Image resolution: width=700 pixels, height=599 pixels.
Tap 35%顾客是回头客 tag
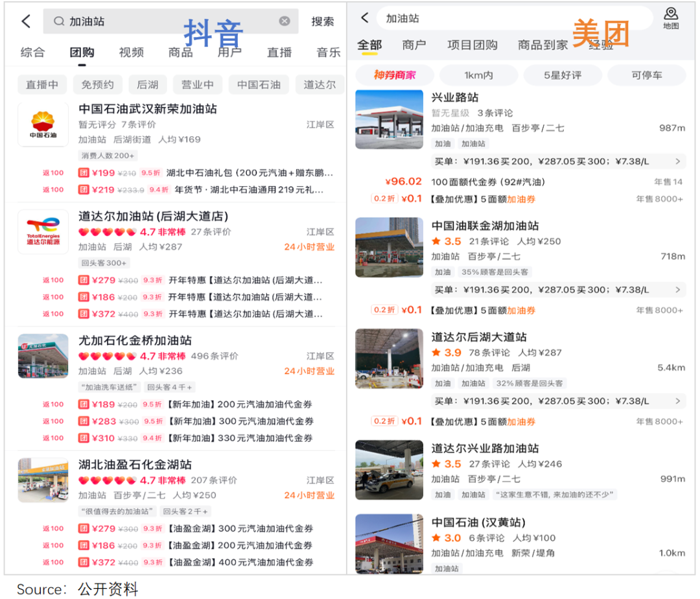495,272
